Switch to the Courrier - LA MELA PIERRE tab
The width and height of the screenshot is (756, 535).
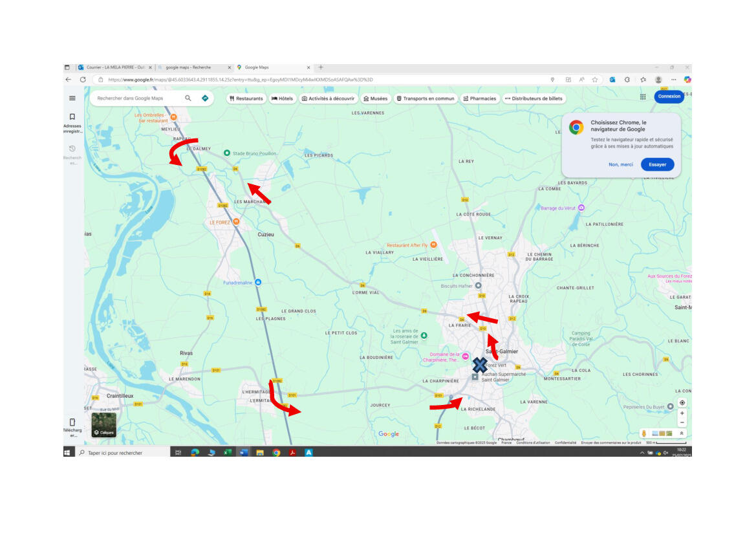pyautogui.click(x=115, y=67)
